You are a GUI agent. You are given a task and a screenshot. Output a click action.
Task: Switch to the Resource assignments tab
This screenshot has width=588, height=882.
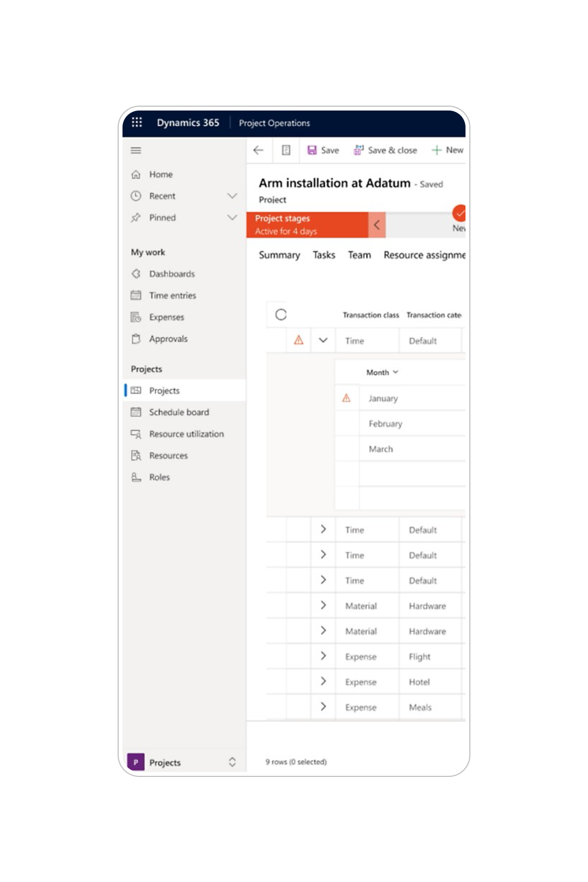[424, 255]
